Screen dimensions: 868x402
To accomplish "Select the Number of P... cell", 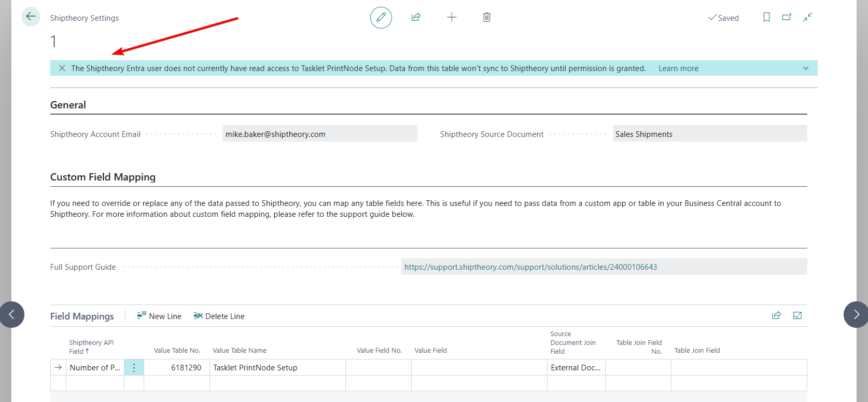I will tap(95, 367).
